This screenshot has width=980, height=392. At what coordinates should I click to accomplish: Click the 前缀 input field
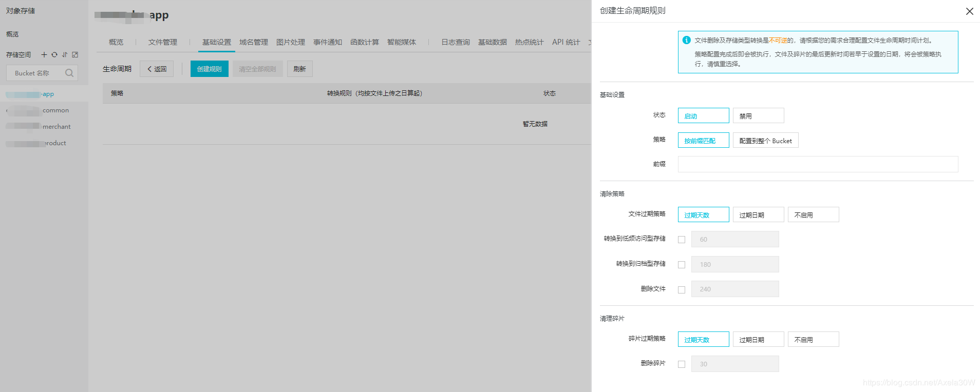tap(818, 164)
